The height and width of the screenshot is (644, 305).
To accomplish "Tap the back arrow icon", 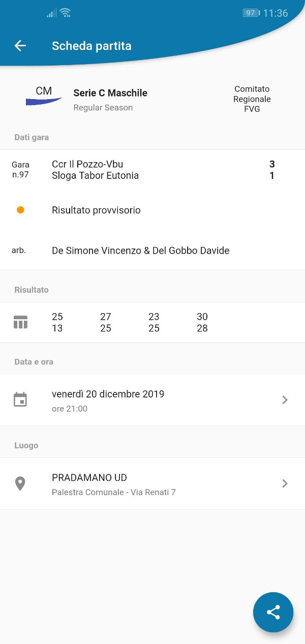I will [x=20, y=46].
